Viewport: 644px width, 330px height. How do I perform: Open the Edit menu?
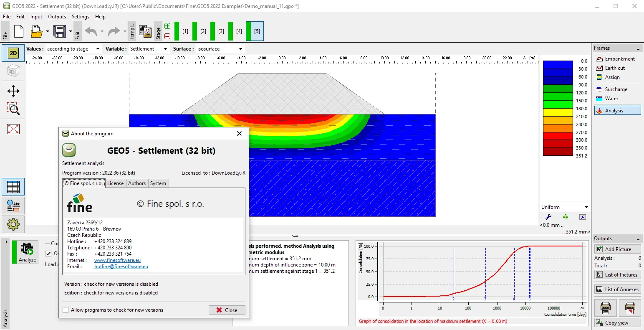coord(20,17)
